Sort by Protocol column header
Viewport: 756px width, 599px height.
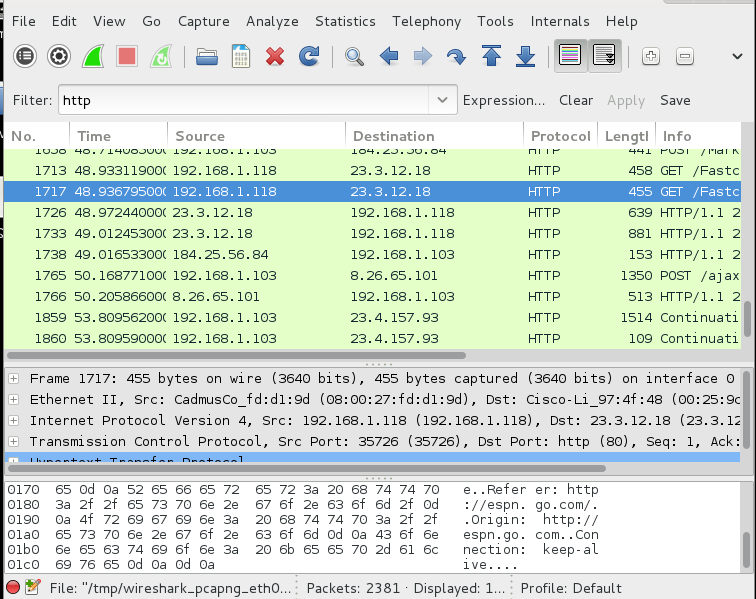pyautogui.click(x=560, y=136)
